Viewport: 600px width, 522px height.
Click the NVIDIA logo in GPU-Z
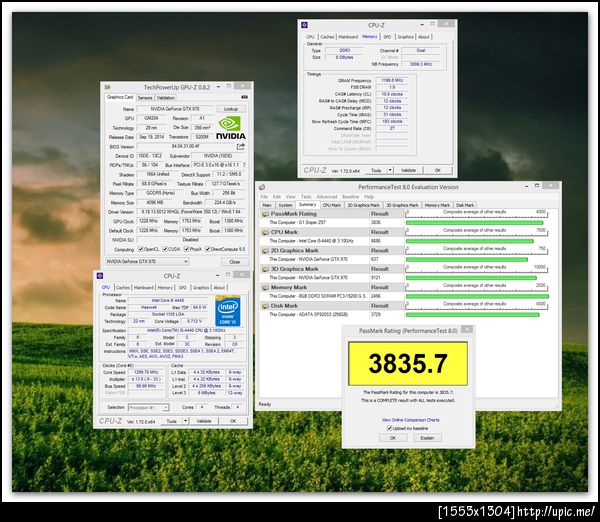coord(230,129)
